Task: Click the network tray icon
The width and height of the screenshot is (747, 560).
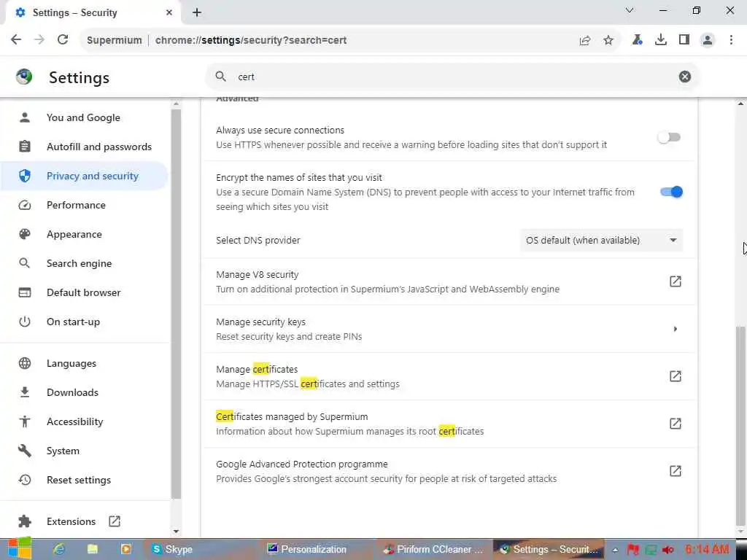Action: click(651, 550)
